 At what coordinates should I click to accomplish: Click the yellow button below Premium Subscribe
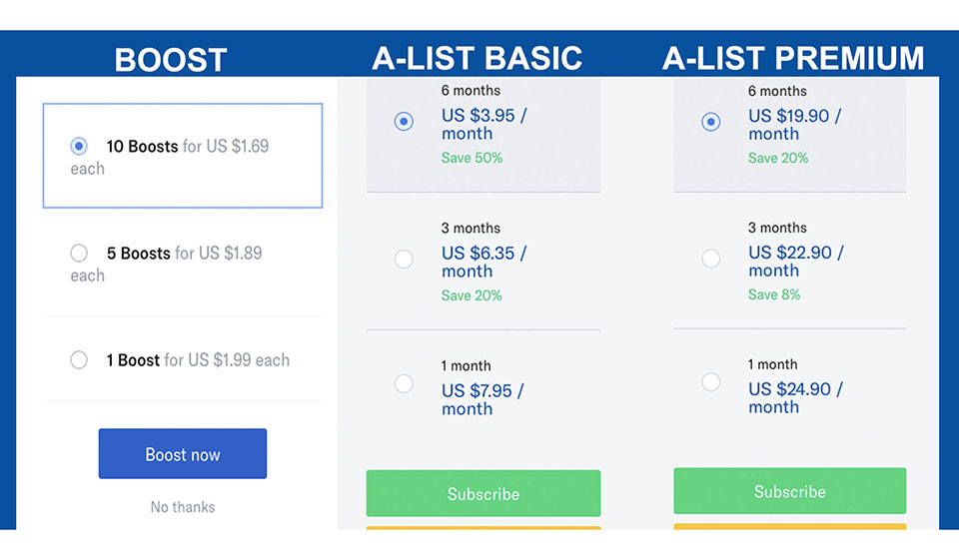789,526
